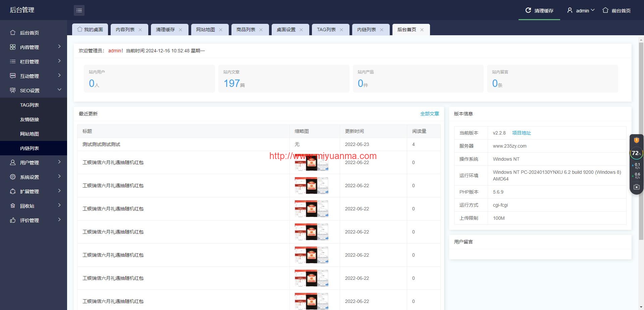Open the admin account dropdown arrow
Viewport: 644px width, 310px height.
[x=593, y=10]
